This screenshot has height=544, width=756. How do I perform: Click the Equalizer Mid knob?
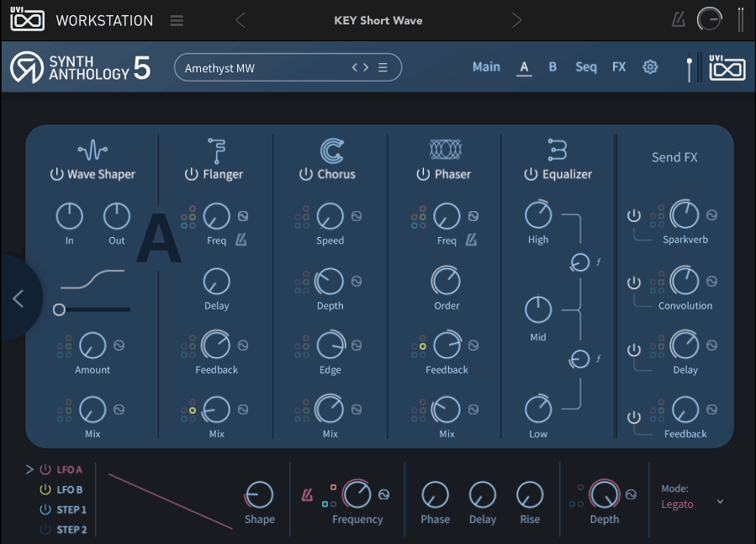pyautogui.click(x=538, y=309)
